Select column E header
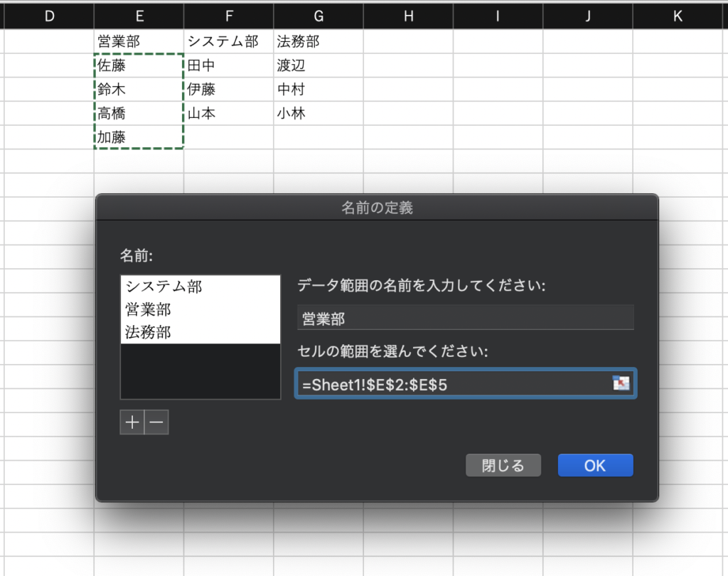Viewport: 728px width, 576px height. (x=139, y=16)
